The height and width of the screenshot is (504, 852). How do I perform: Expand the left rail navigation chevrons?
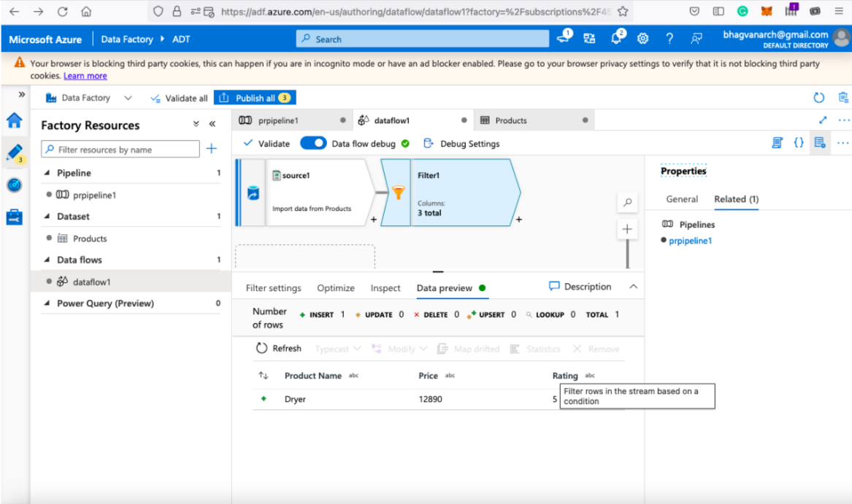point(22,95)
